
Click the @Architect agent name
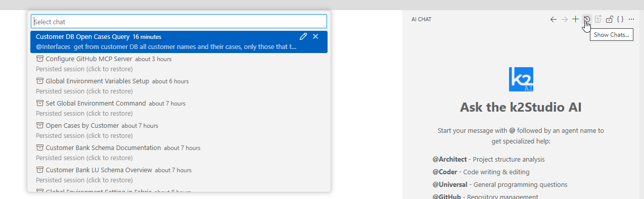pyautogui.click(x=449, y=159)
